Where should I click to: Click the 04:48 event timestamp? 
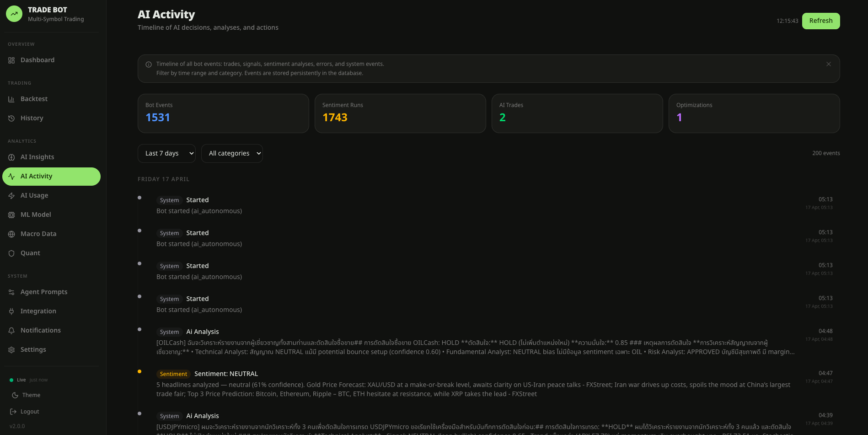click(825, 331)
